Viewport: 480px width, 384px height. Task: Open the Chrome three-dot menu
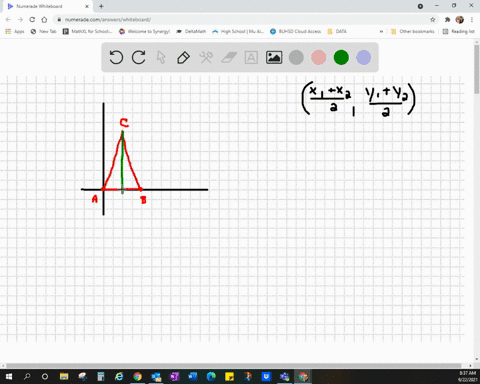point(472,20)
